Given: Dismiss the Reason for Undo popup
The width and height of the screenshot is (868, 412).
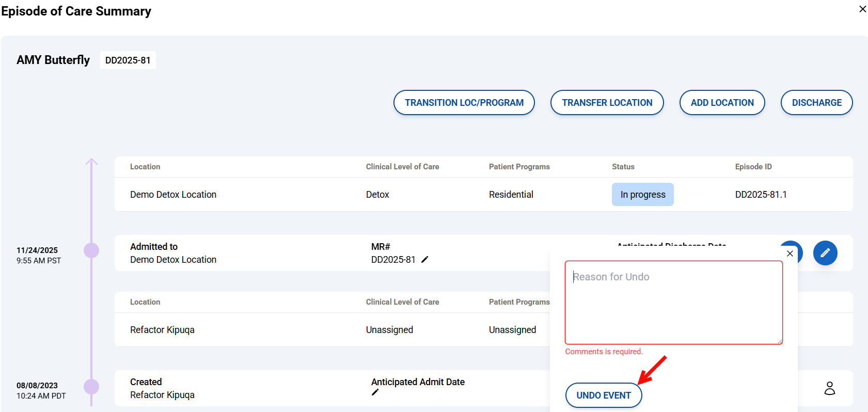Looking at the screenshot, I should click(790, 253).
